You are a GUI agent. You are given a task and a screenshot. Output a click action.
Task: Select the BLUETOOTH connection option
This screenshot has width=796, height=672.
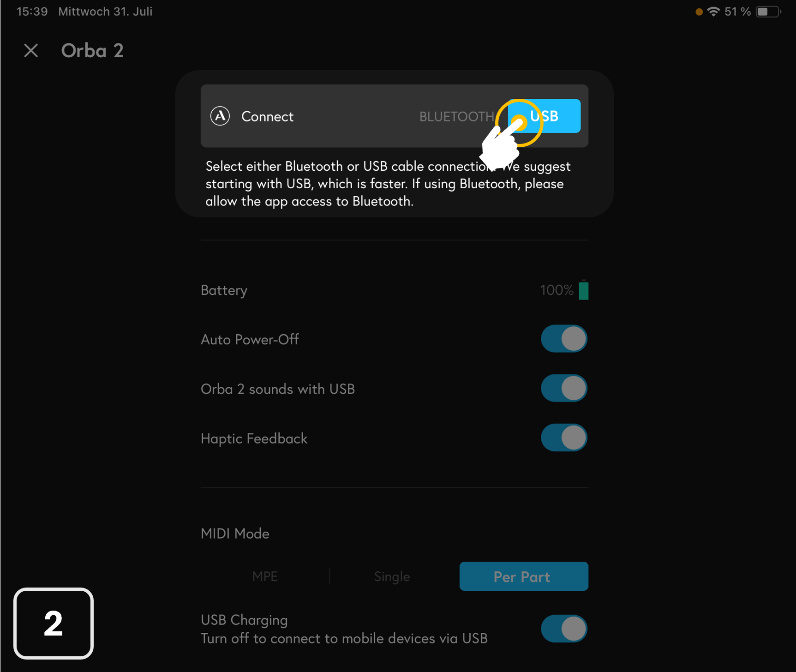point(456,117)
